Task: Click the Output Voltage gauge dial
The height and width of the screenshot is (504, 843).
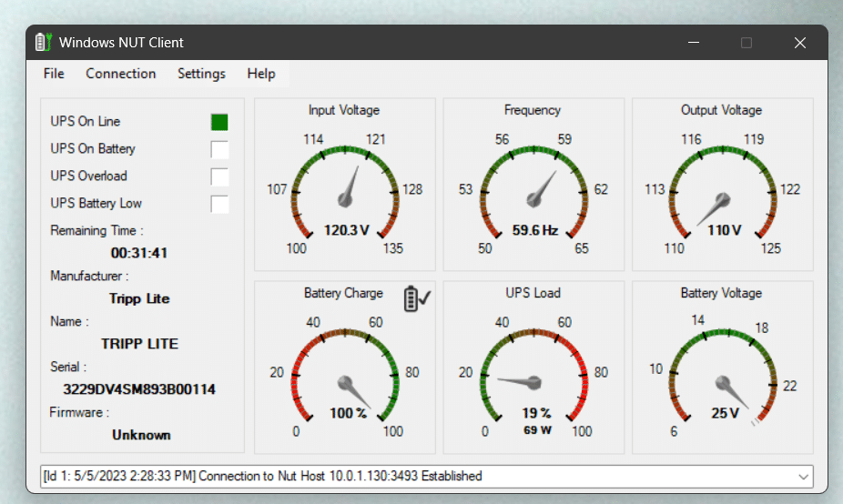Action: click(x=723, y=192)
